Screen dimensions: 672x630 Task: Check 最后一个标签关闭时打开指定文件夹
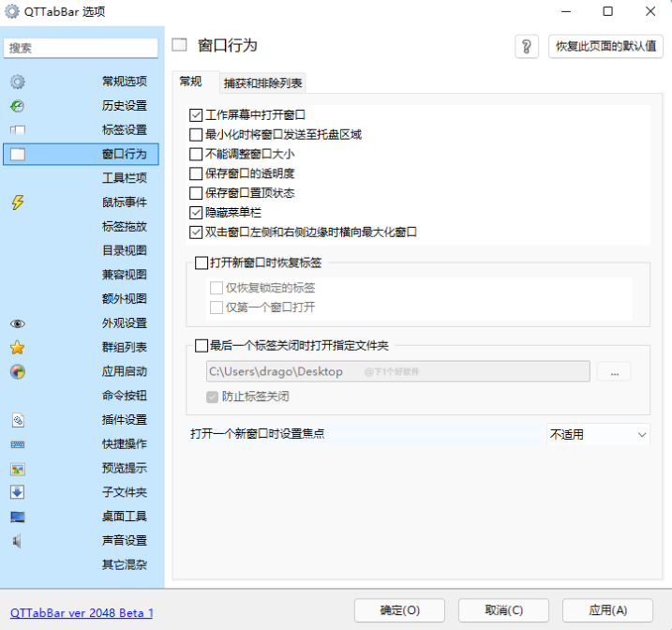[x=202, y=346]
